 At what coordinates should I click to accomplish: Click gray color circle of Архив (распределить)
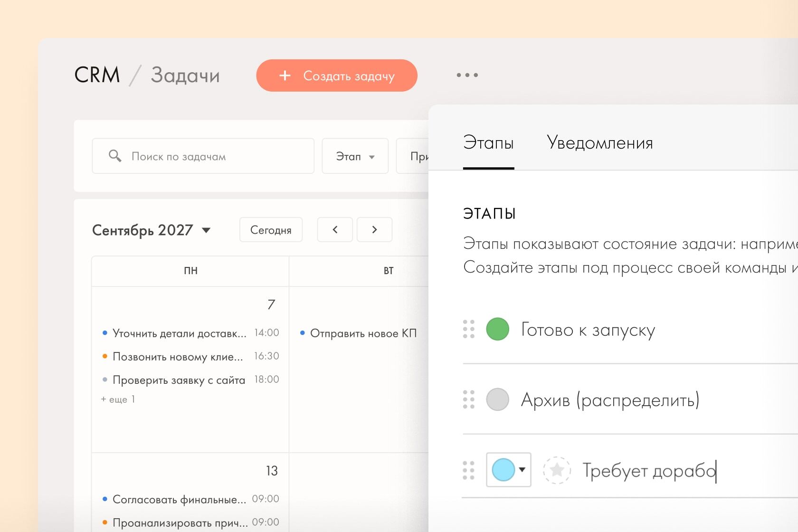point(497,399)
